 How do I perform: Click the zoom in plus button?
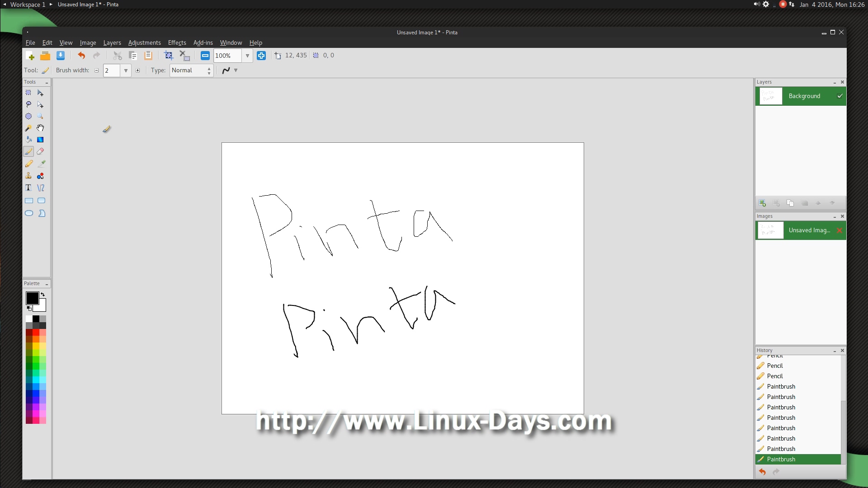(x=261, y=56)
